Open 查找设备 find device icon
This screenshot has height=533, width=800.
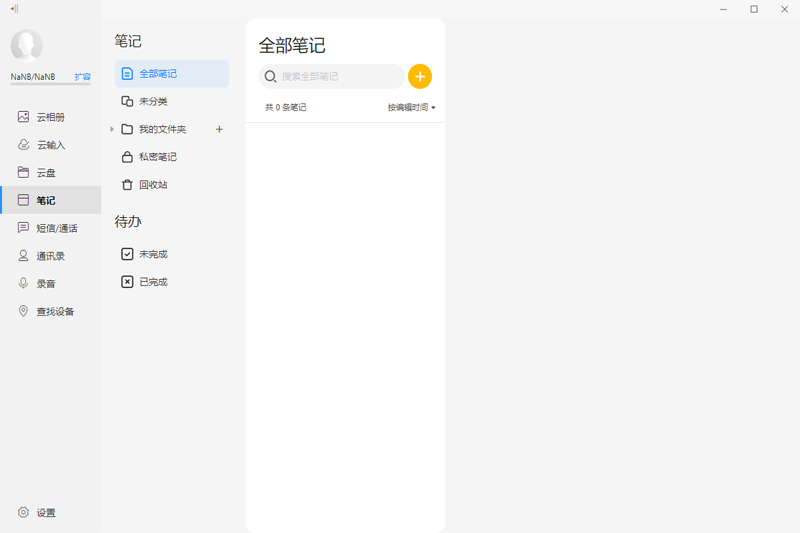23,311
